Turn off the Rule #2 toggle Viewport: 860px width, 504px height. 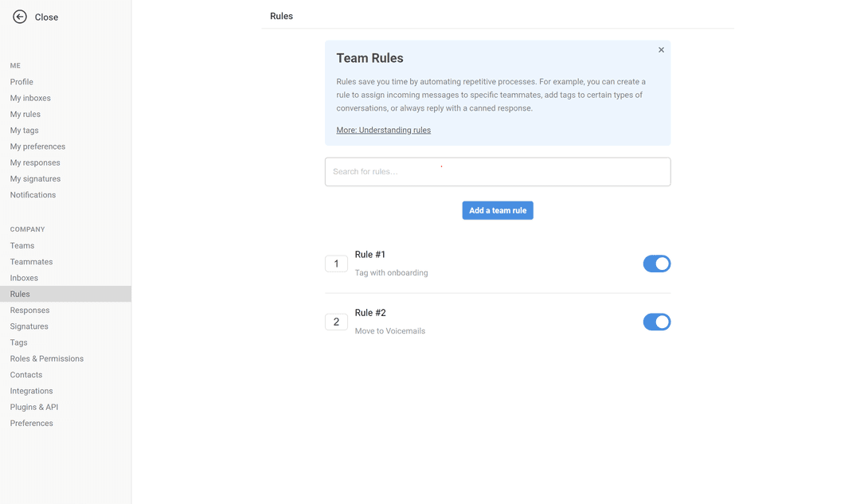click(x=656, y=322)
